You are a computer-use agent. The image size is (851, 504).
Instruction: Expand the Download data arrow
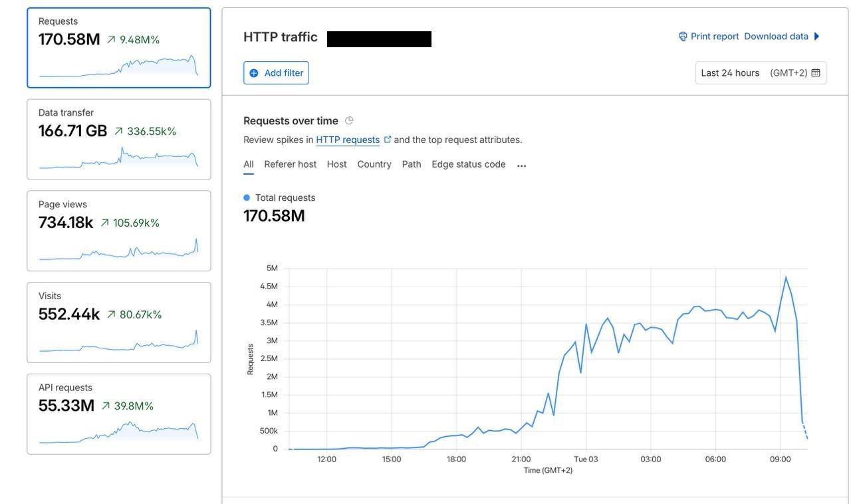[816, 37]
